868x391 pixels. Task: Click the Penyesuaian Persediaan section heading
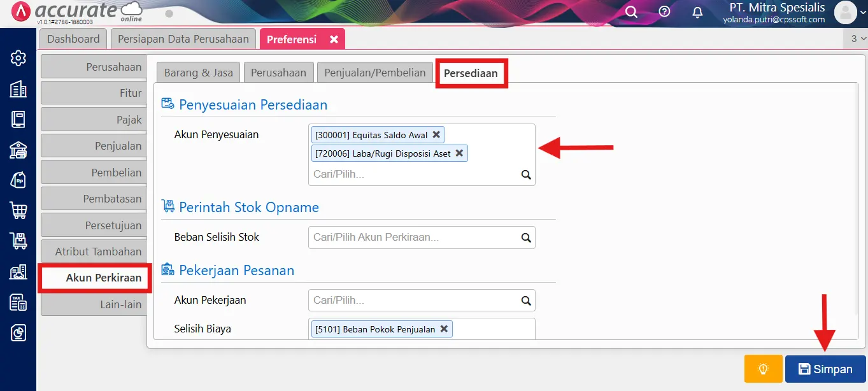[253, 104]
